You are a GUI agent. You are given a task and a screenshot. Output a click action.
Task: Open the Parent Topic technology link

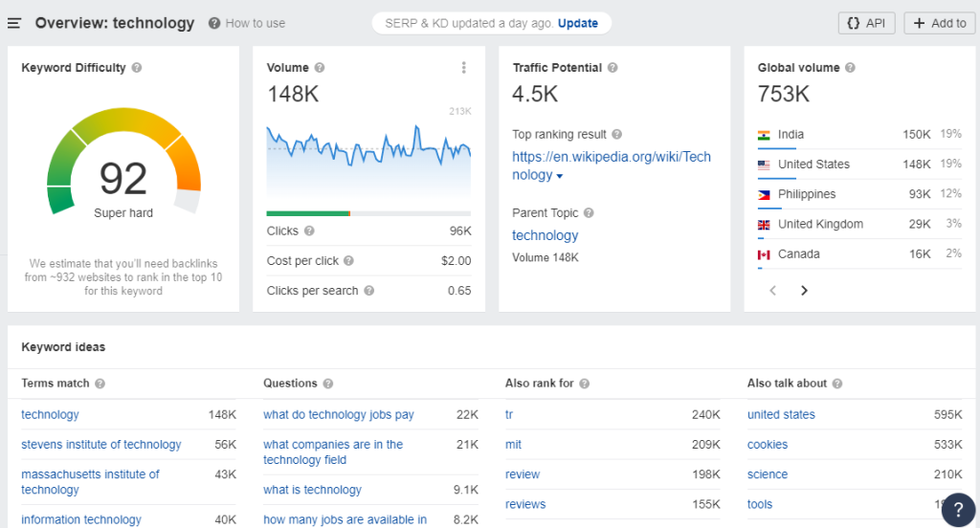point(545,235)
